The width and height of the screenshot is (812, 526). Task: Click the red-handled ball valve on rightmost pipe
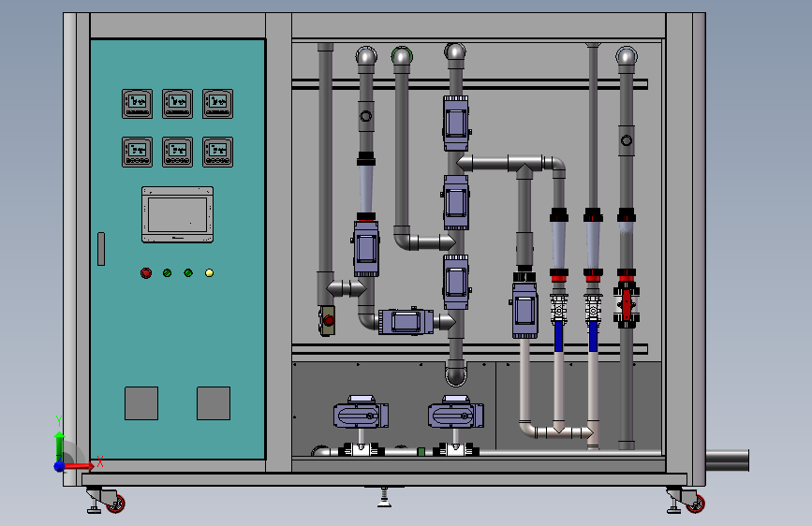(x=627, y=304)
